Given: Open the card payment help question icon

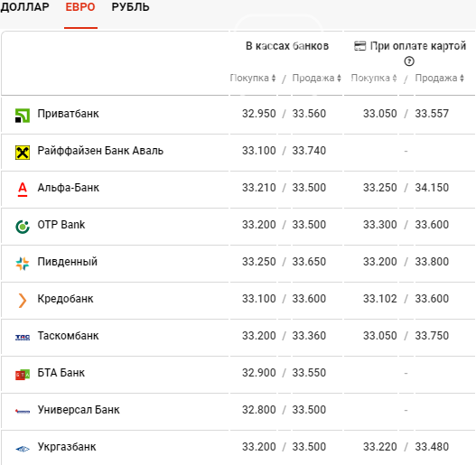Looking at the screenshot, I should 409,61.
